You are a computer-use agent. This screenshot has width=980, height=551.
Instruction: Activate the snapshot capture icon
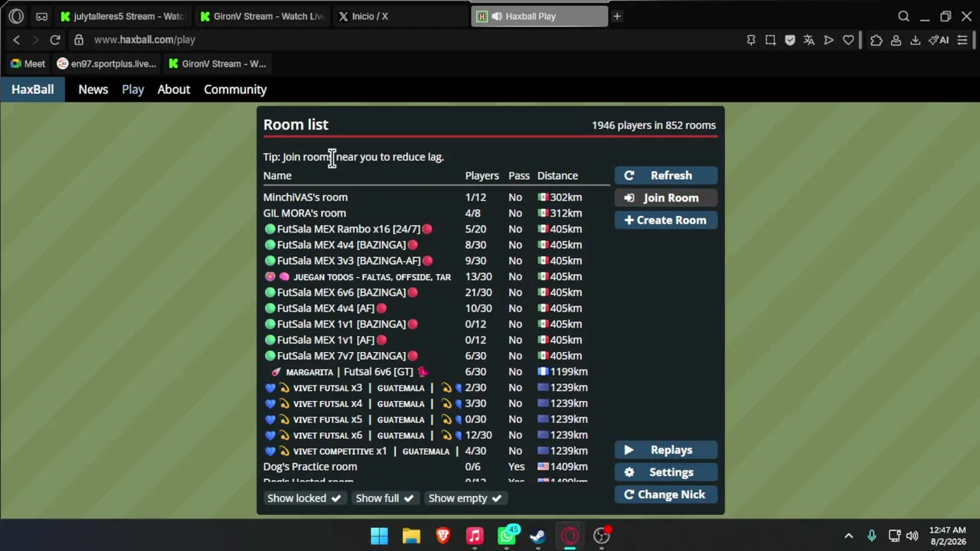(770, 40)
